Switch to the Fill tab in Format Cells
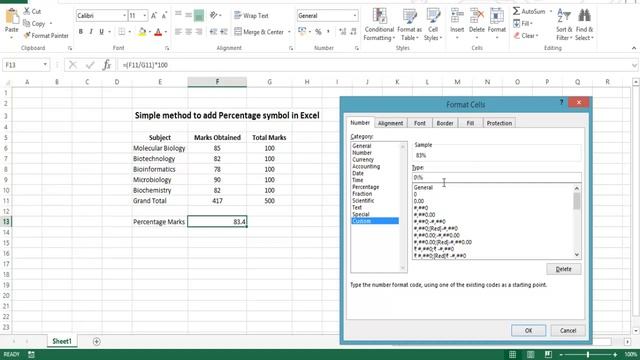Image resolution: width=640 pixels, height=360 pixels. coord(470,123)
